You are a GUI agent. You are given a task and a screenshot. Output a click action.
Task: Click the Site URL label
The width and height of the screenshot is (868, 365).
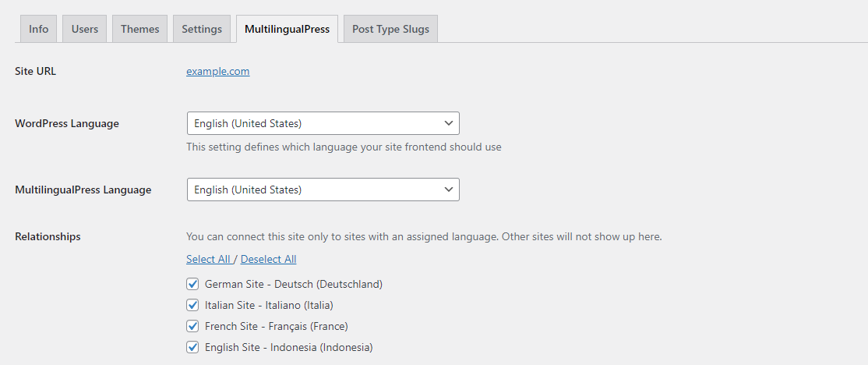[x=35, y=72]
